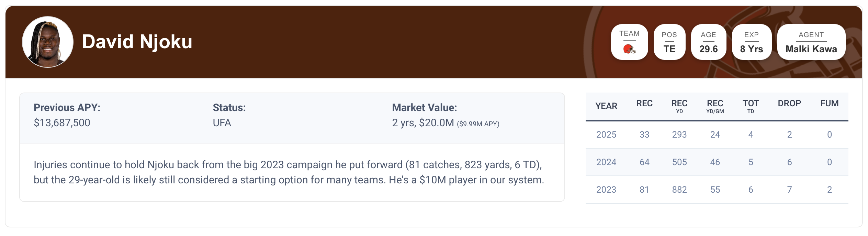Viewport: 868px width, 236px height.
Task: Select the POS TE badge
Action: pos(669,42)
